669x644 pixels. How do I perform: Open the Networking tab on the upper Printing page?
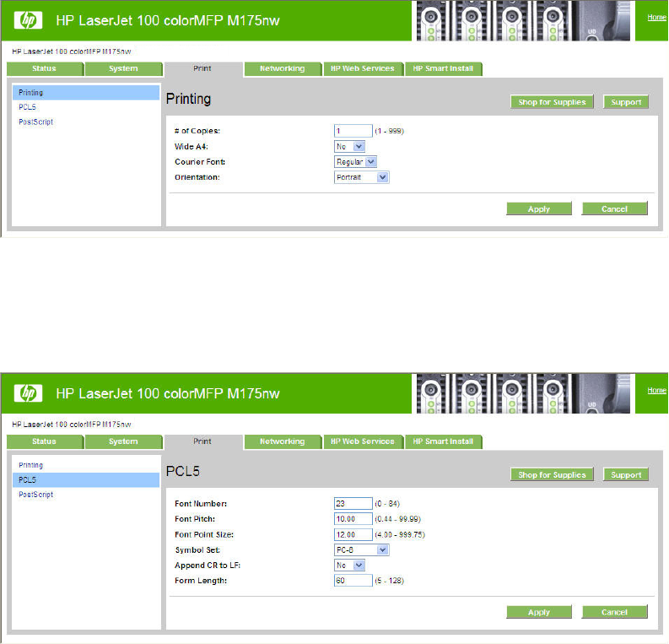point(283,68)
